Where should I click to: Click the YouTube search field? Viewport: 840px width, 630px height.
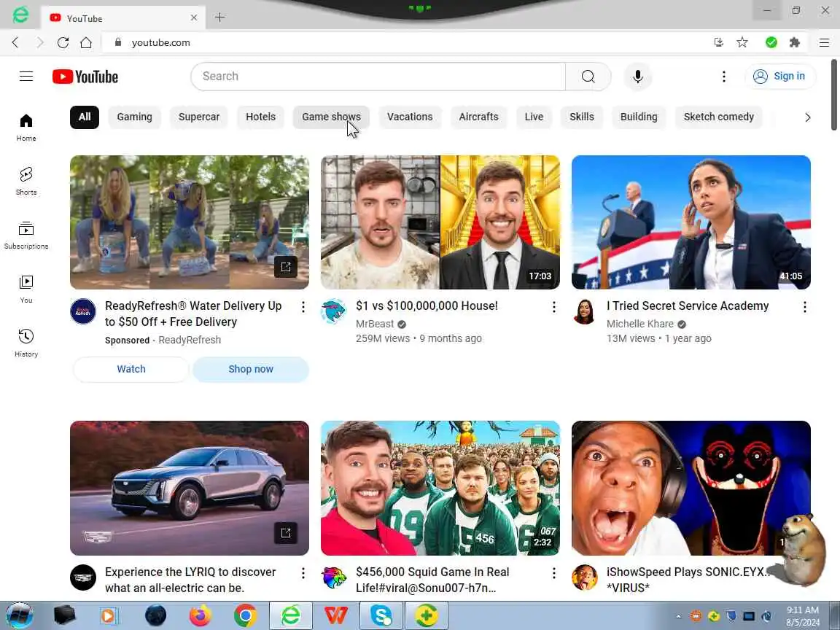point(378,76)
